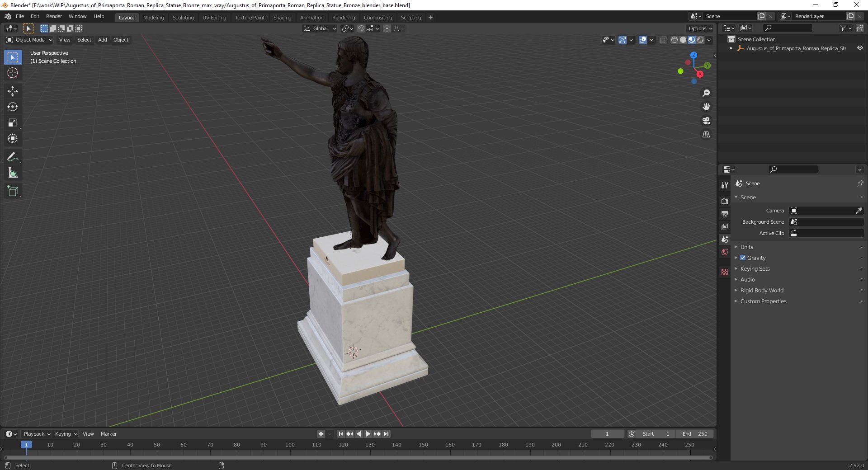Screen dimensions: 868x470
Task: Open the File menu
Action: [x=20, y=16]
